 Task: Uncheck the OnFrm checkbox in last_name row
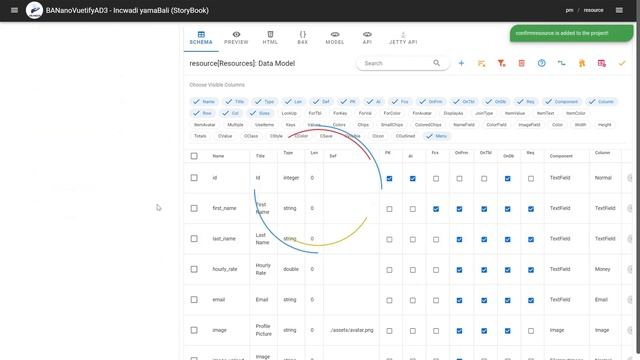(x=459, y=239)
